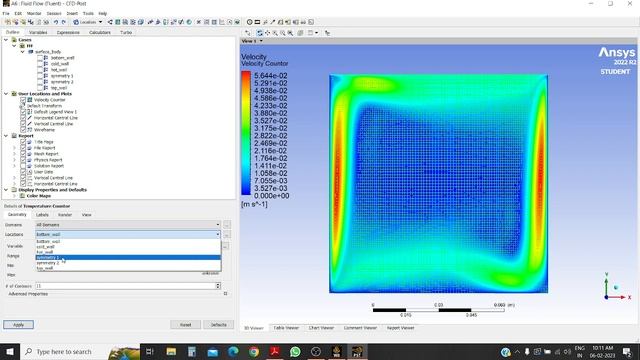Click the Defaults button
Viewport: 640px width, 360px height.
[218, 324]
